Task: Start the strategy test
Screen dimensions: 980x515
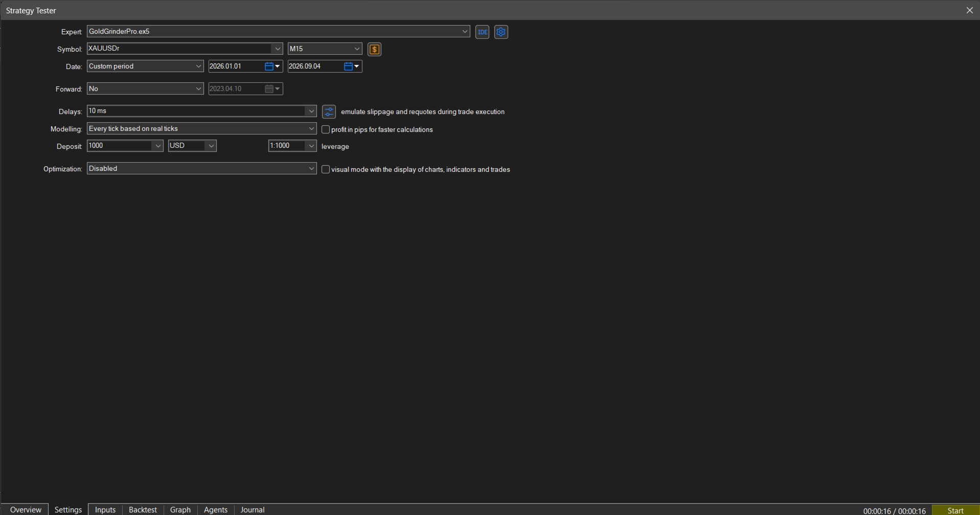Action: pyautogui.click(x=955, y=510)
